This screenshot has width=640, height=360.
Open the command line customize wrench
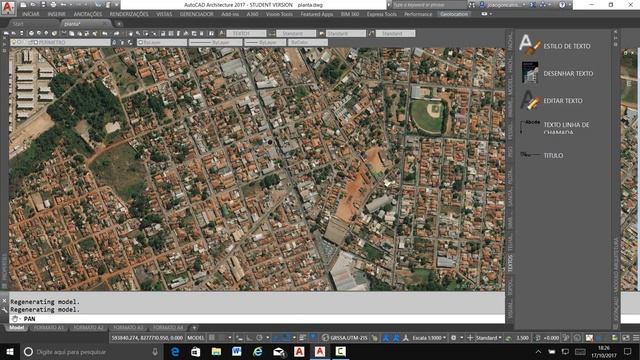coord(4,310)
